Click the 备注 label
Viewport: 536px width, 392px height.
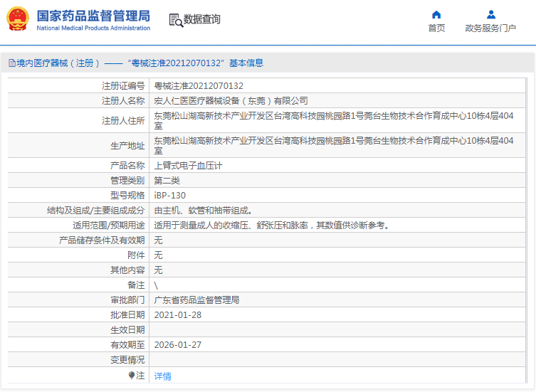136,285
